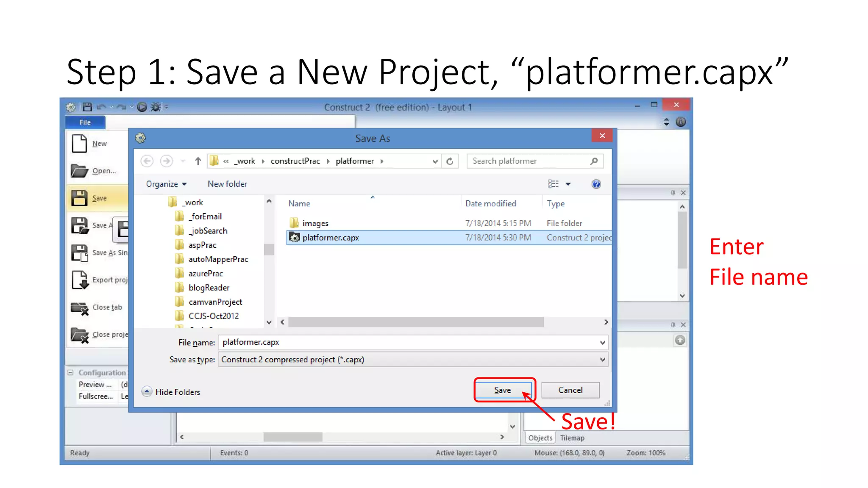The height and width of the screenshot is (488, 868).
Task: Click the Undo arrow in the quick access toolbar
Action: [101, 107]
